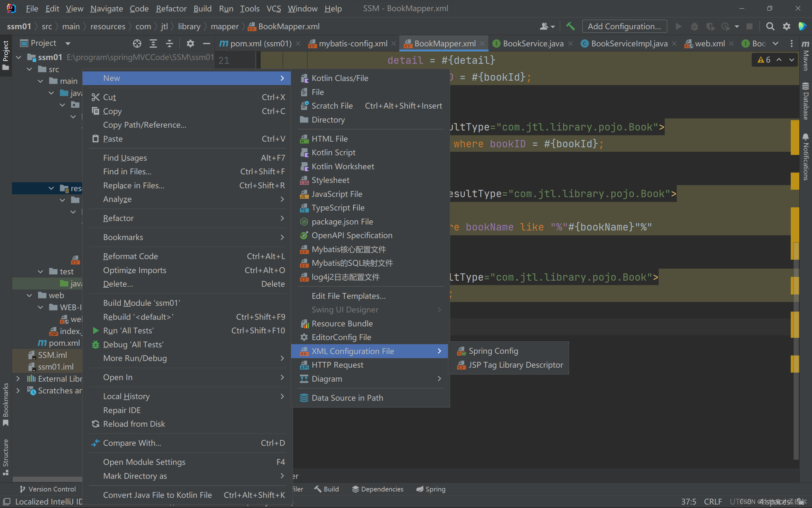Open Version Control tool window button
This screenshot has width=812, height=508.
pos(48,489)
